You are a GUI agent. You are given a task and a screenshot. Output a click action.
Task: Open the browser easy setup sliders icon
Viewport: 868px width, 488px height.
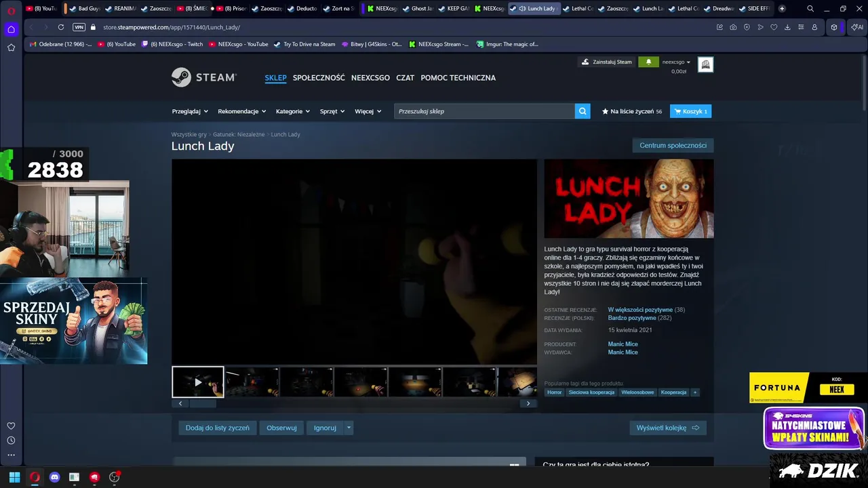coord(801,27)
